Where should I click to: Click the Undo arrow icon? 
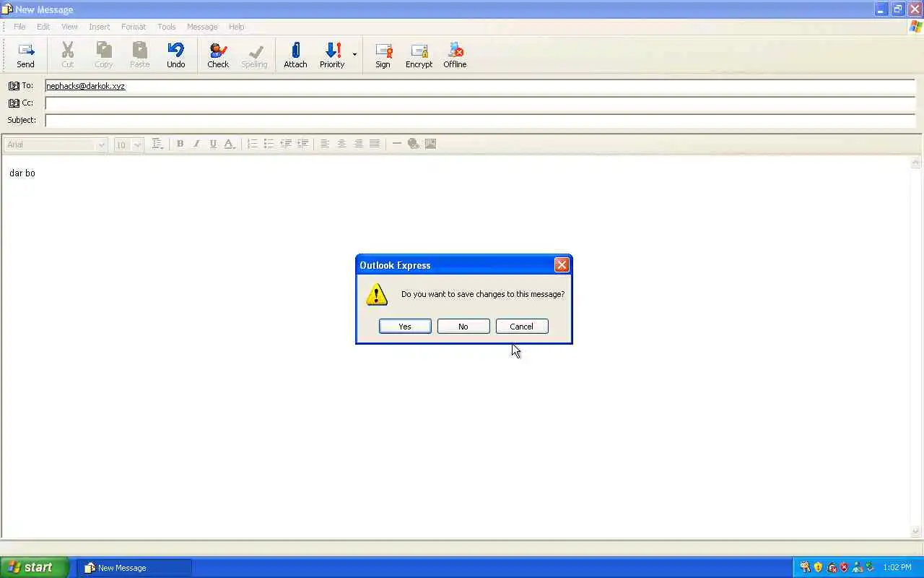click(x=175, y=50)
